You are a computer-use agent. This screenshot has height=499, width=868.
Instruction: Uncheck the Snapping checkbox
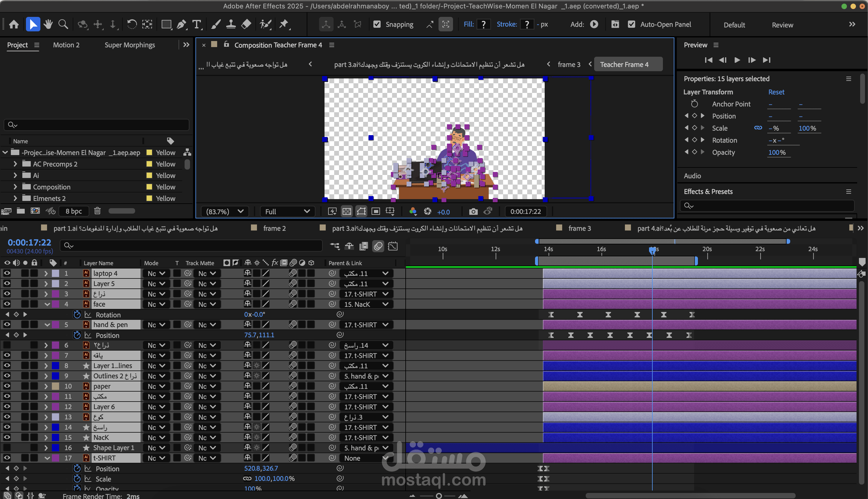click(x=377, y=24)
